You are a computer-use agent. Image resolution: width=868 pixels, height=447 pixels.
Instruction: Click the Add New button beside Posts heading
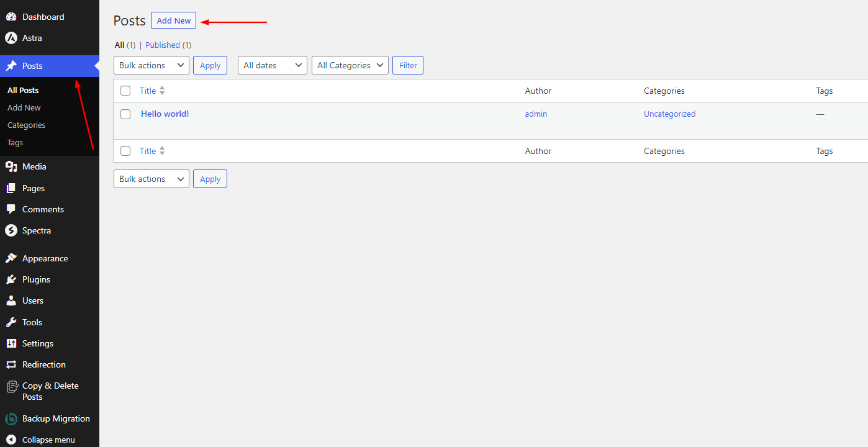[x=174, y=20]
